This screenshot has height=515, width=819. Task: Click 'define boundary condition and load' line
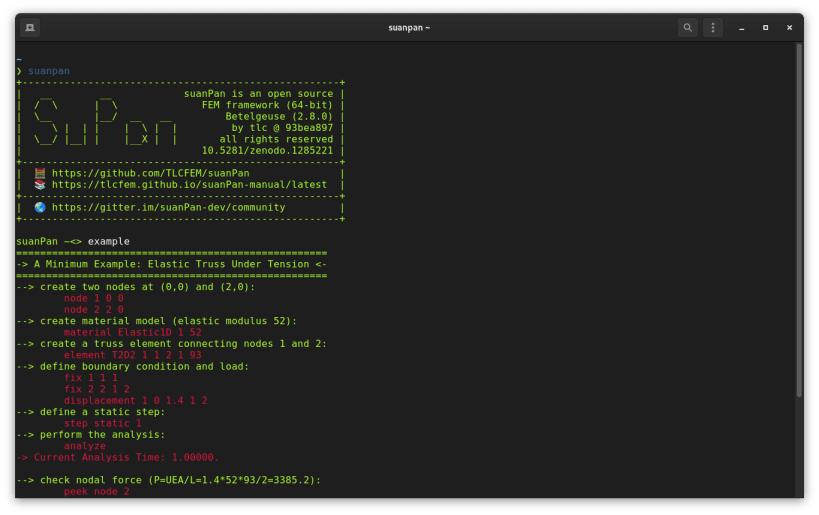tap(133, 367)
